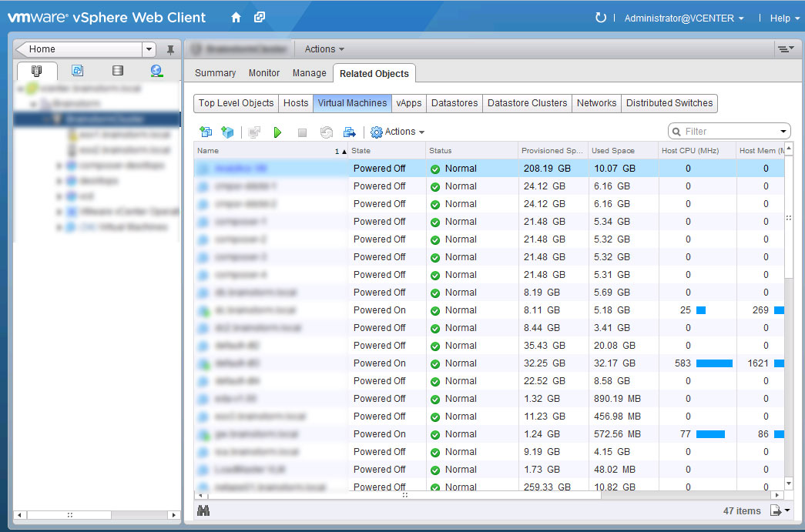805x532 pixels.
Task: Show Networks list
Action: [596, 103]
